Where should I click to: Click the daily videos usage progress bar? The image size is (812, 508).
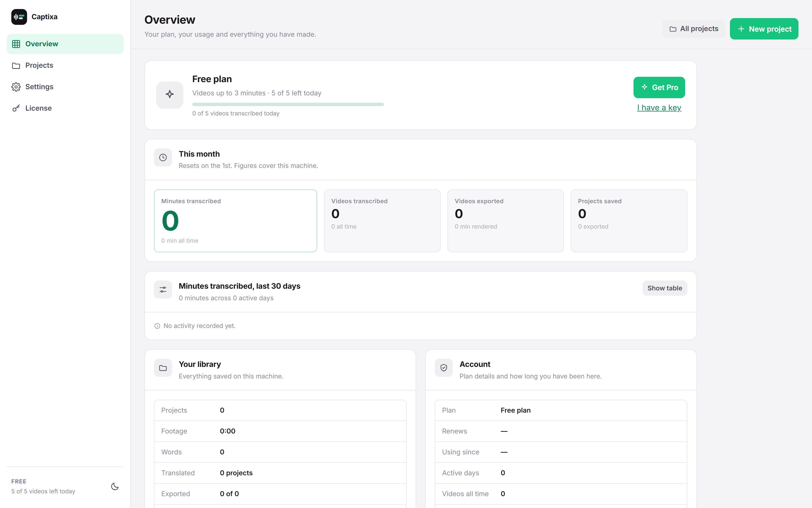coord(288,104)
